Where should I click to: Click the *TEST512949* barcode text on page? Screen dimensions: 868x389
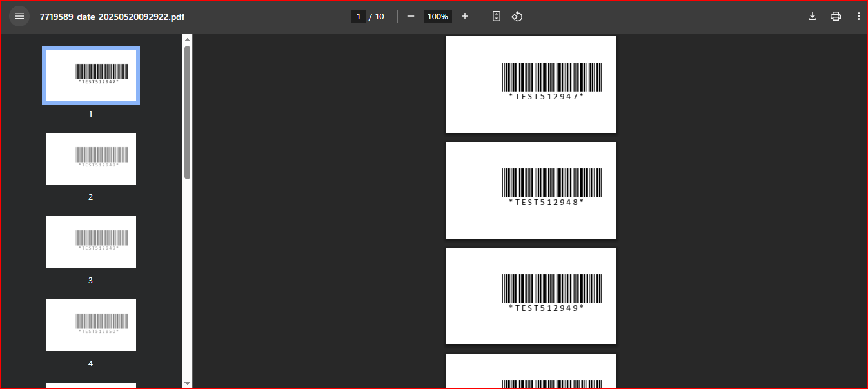[x=546, y=308]
